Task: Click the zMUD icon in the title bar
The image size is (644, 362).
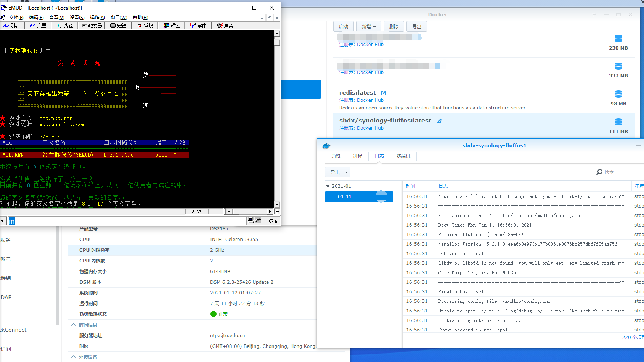Action: [4, 8]
